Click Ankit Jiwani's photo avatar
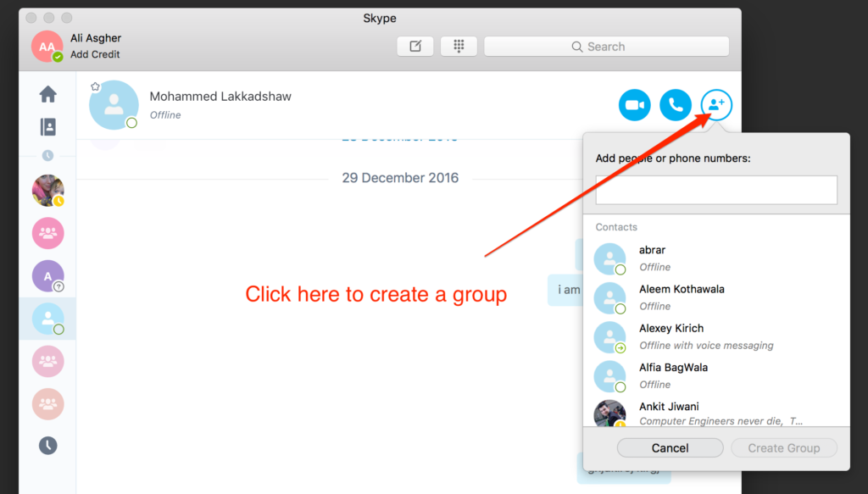The width and height of the screenshot is (868, 494). tap(609, 414)
